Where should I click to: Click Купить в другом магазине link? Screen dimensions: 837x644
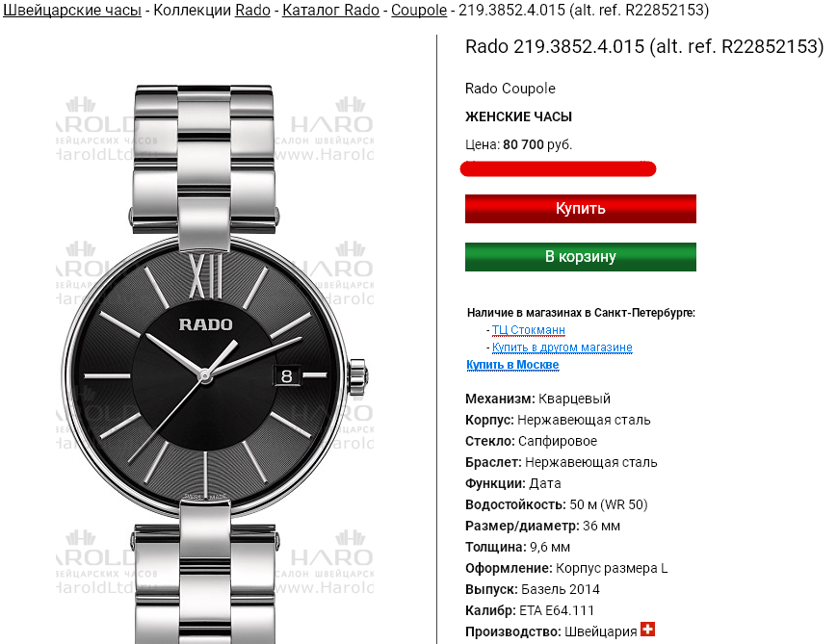pos(562,347)
